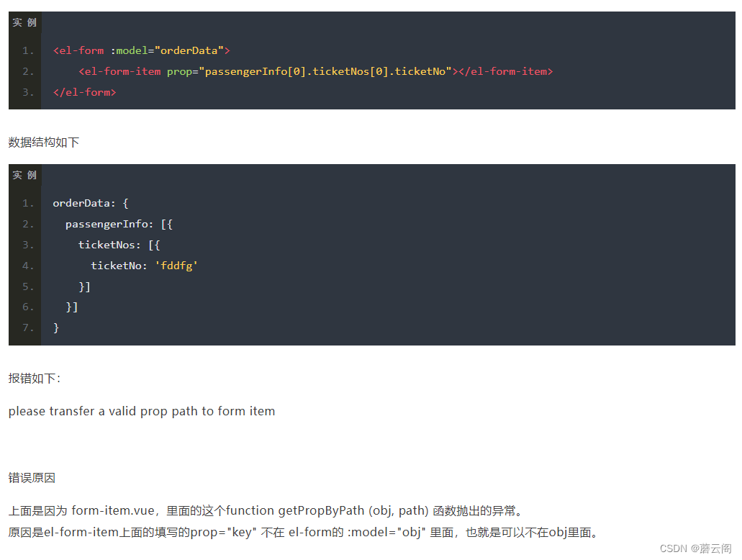Click the closing </el-form> tag on line 3
742x560 pixels.
pos(84,91)
